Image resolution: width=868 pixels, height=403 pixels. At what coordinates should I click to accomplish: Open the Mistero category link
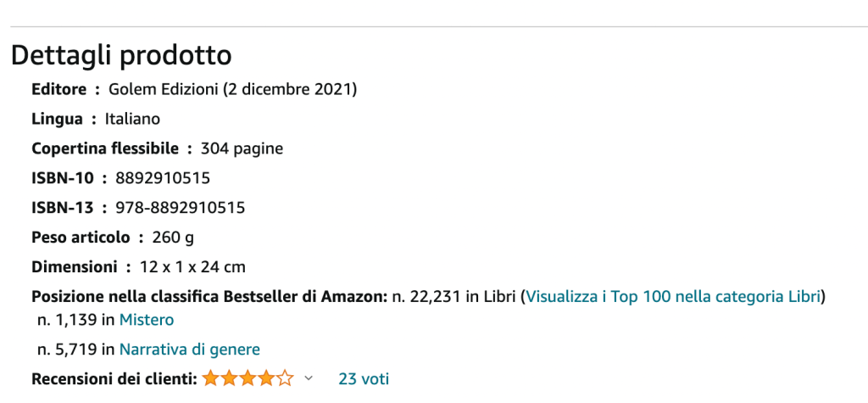pyautogui.click(x=147, y=320)
